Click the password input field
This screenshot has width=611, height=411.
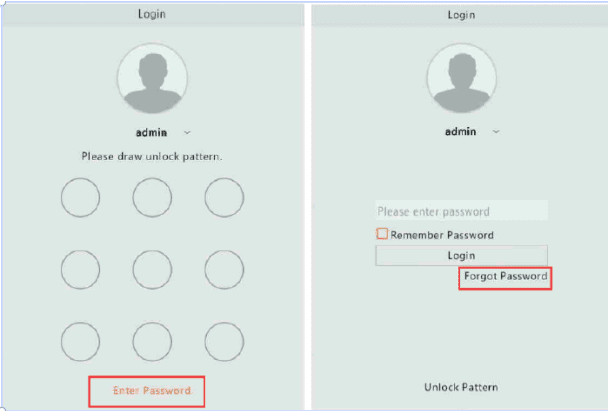click(461, 212)
